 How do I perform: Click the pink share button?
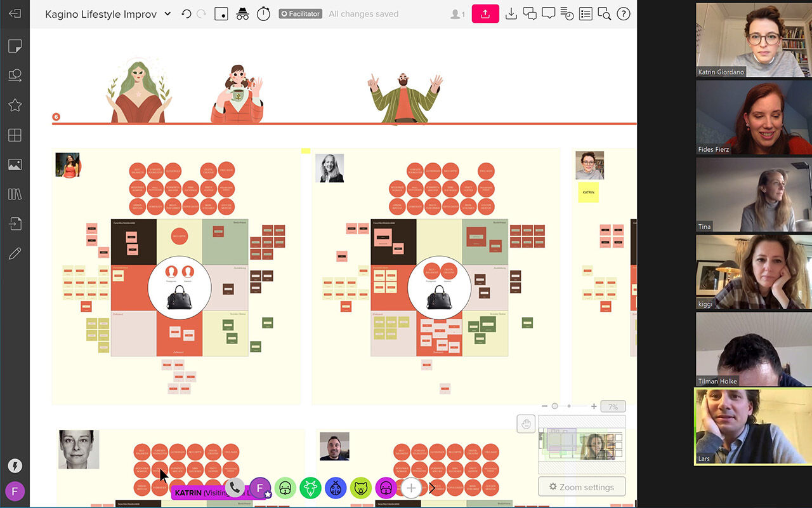click(485, 14)
